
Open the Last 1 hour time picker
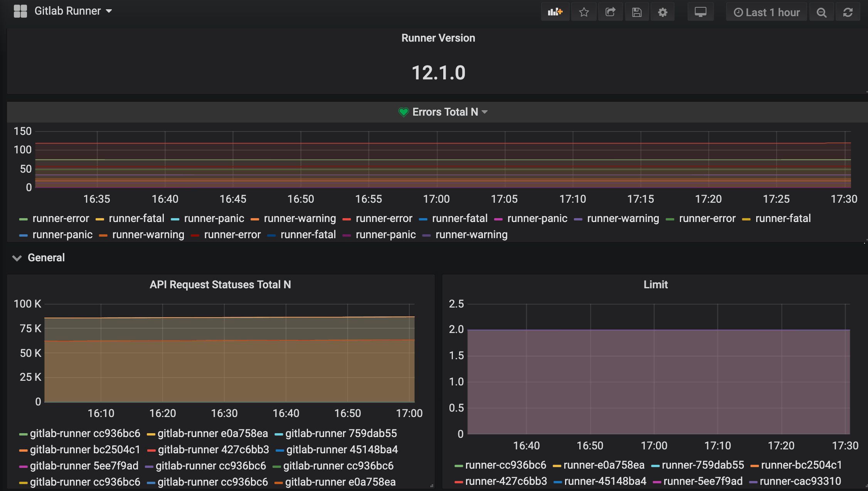[x=766, y=12]
